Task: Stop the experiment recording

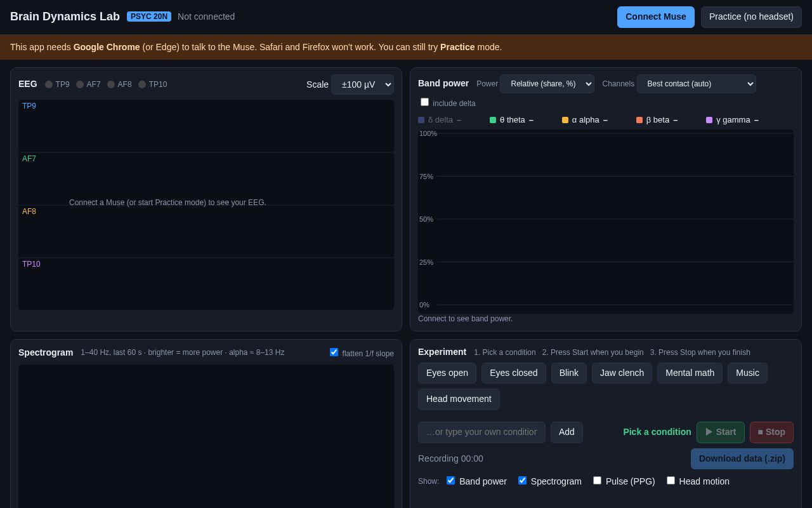Action: 771,432
